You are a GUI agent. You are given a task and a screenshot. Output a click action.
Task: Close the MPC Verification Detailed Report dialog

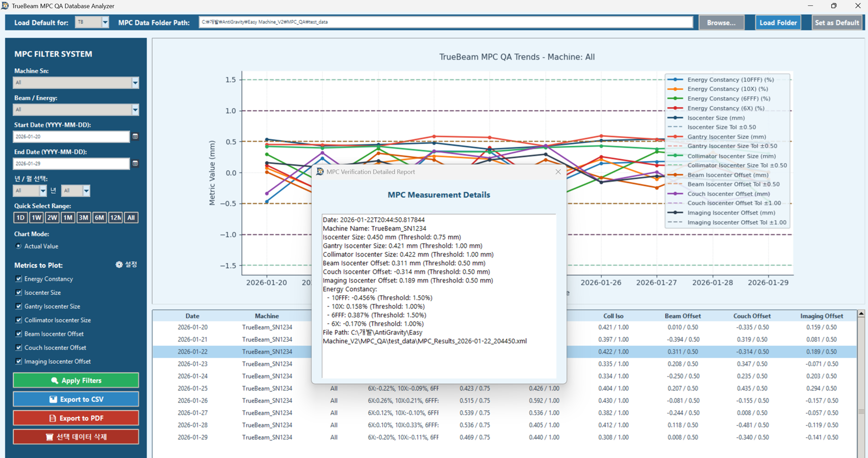[558, 172]
